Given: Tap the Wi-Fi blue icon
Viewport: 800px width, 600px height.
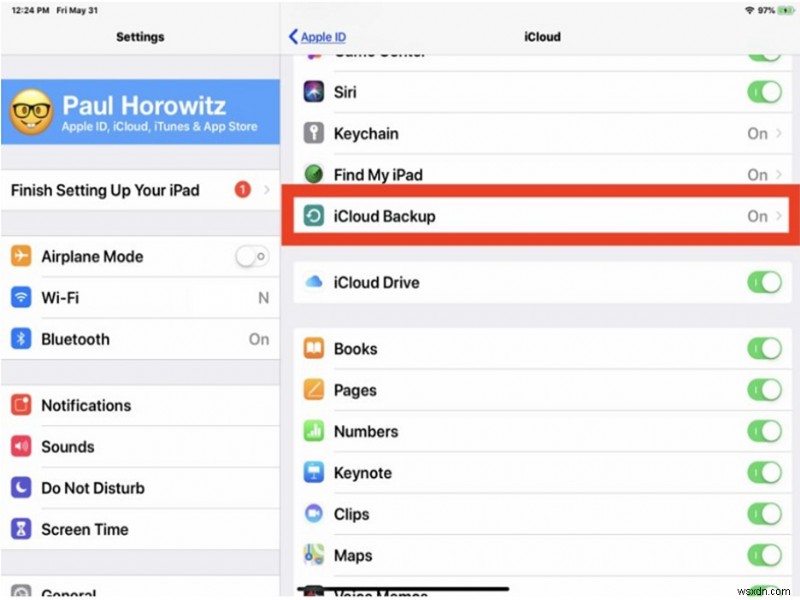Looking at the screenshot, I should pyautogui.click(x=21, y=297).
